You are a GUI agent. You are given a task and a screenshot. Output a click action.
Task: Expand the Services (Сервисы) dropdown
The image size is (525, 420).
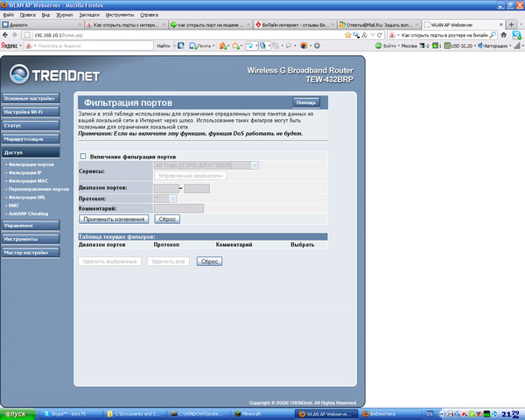coord(206,164)
